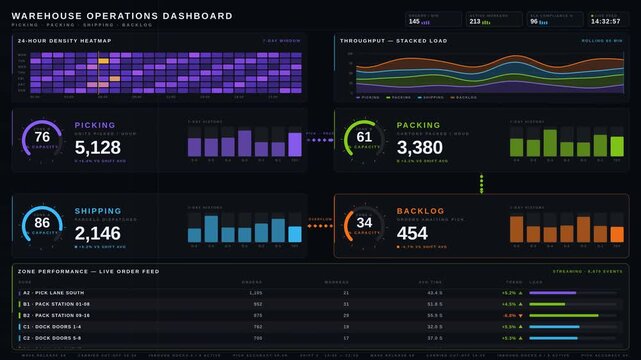Screen dimensions: 641x360
Task: Click the blue sparkline next to 96
Action: tap(543, 22)
